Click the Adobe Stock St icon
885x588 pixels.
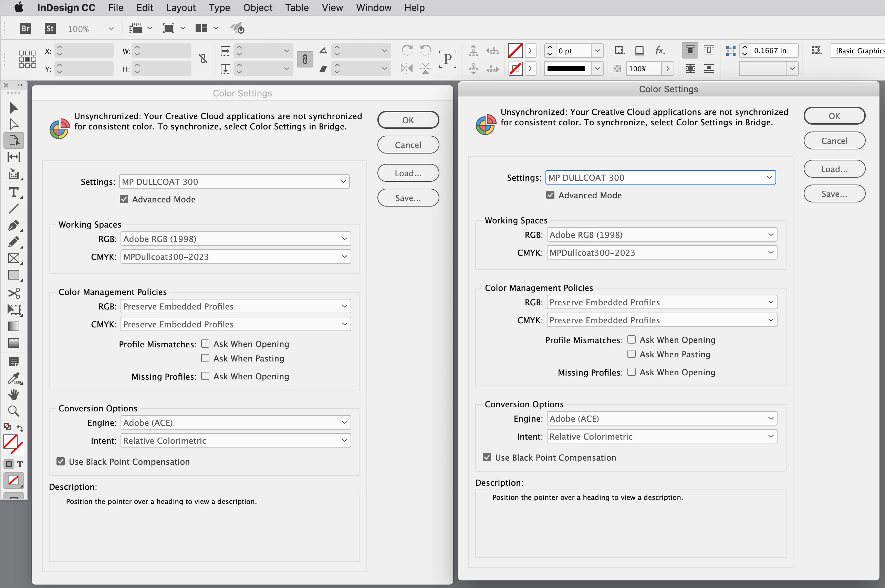pyautogui.click(x=50, y=29)
